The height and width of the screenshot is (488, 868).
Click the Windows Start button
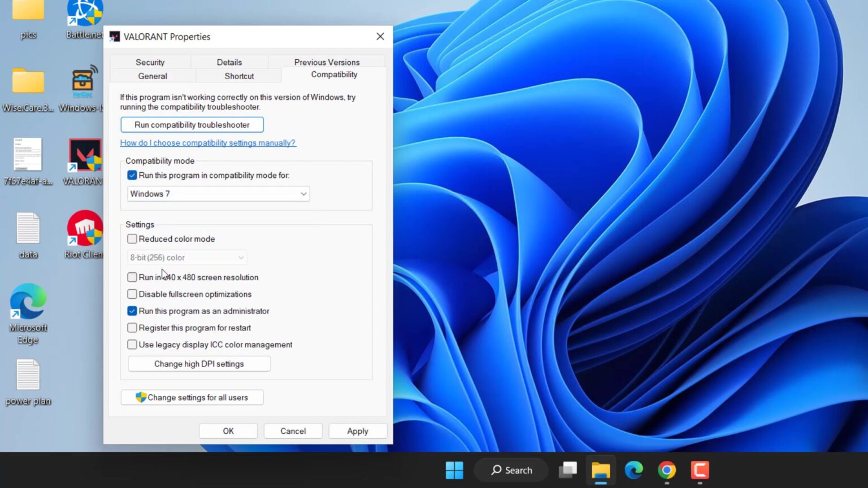454,470
